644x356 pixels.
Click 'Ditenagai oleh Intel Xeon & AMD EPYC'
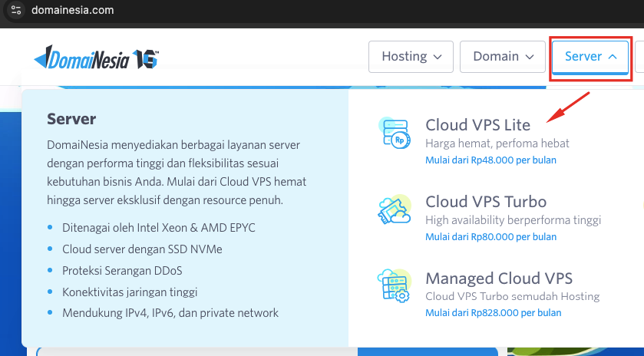click(159, 228)
